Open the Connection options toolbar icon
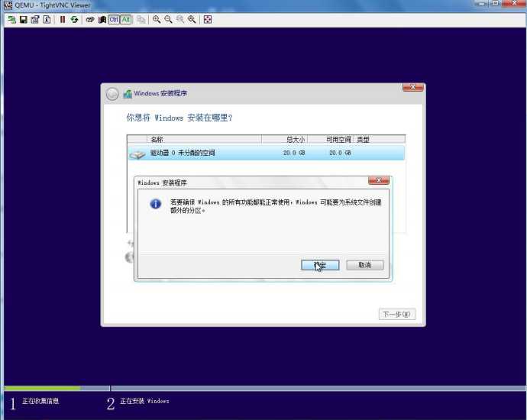 (35, 20)
